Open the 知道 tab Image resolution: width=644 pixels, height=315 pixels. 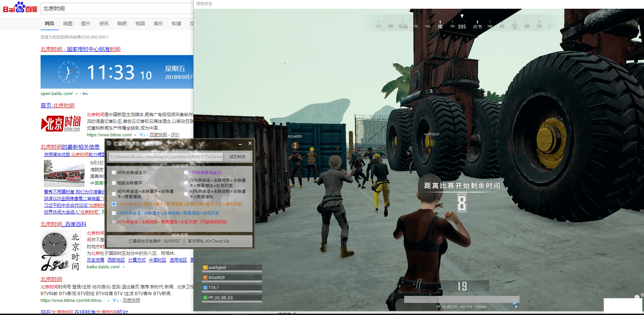176,24
